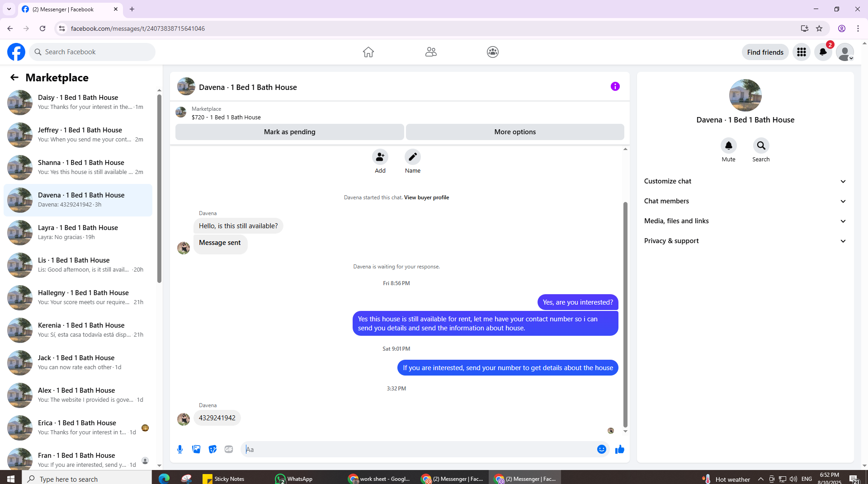Open the Facebook logo home link
The image size is (868, 484).
point(16,52)
